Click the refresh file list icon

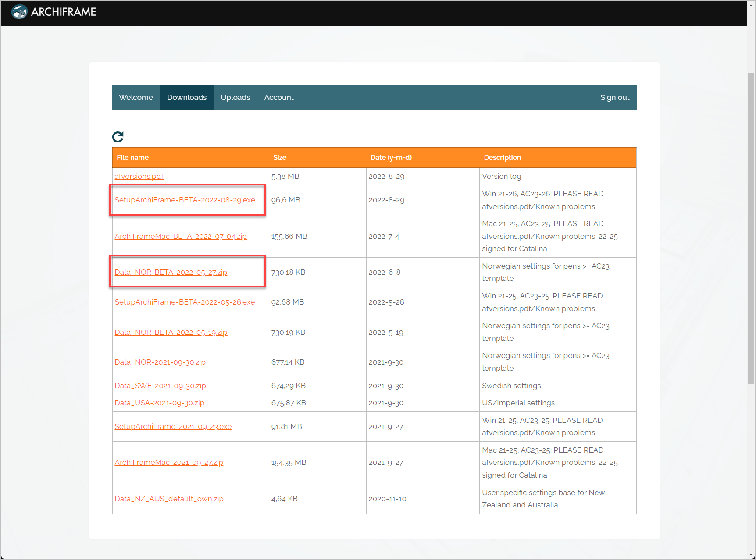tap(118, 137)
